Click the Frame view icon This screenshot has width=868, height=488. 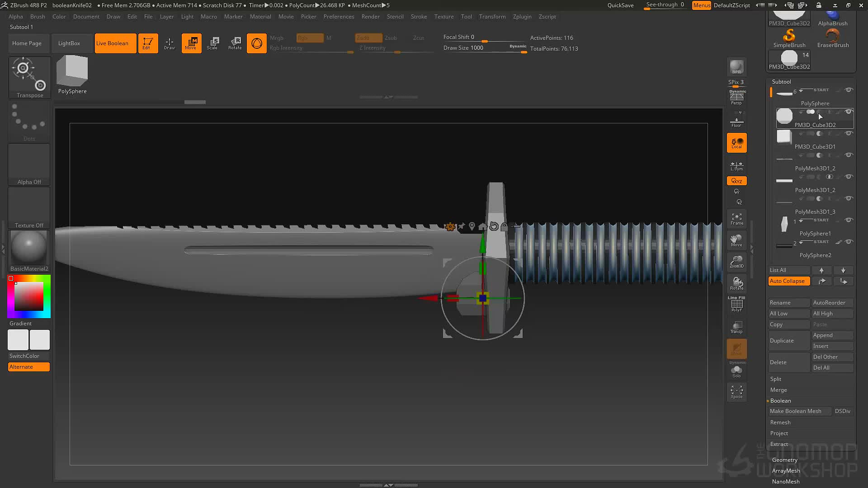coord(736,219)
